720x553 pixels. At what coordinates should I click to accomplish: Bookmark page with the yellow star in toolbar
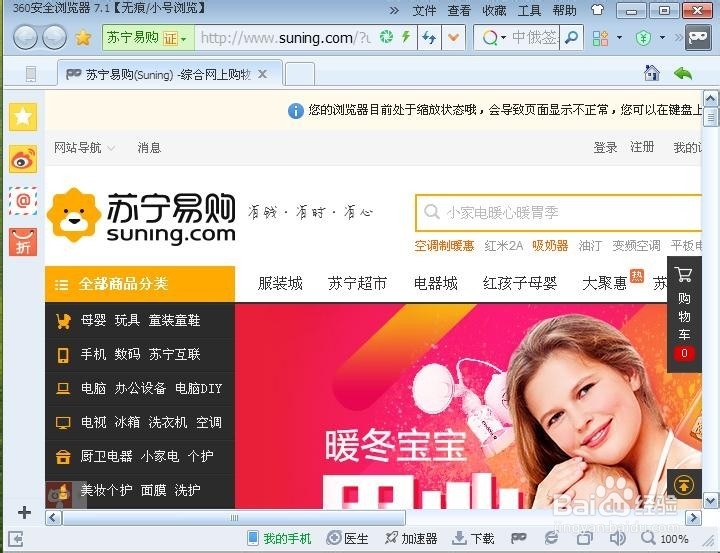(83, 38)
